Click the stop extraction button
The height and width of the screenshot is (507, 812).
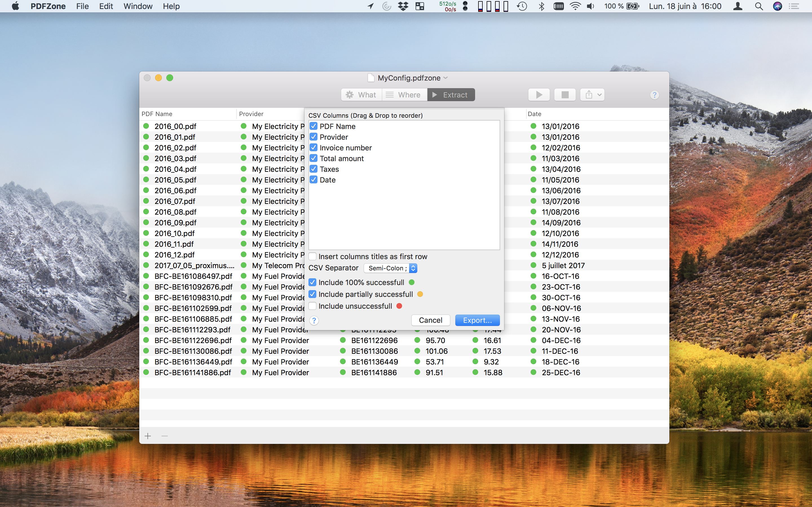(x=565, y=95)
